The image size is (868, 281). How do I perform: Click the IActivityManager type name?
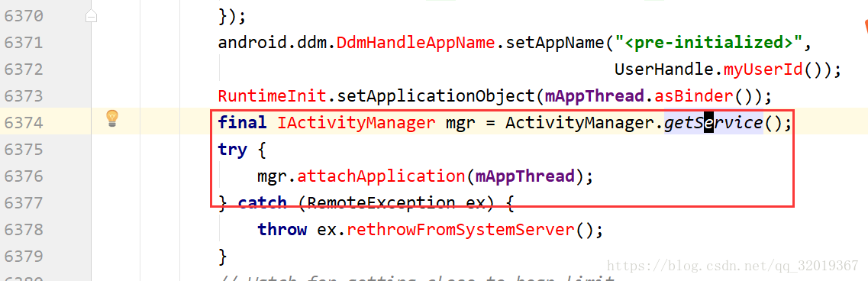(357, 122)
